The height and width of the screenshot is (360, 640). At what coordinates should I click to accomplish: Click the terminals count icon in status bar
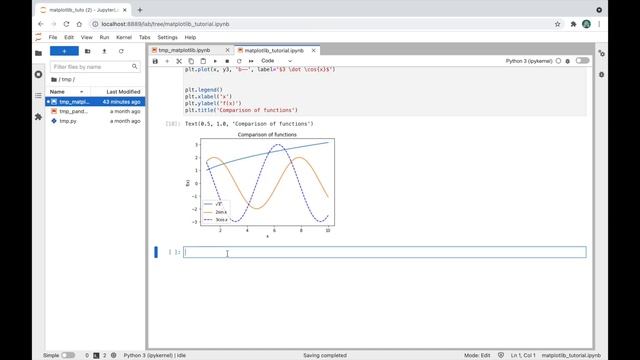click(x=96, y=356)
